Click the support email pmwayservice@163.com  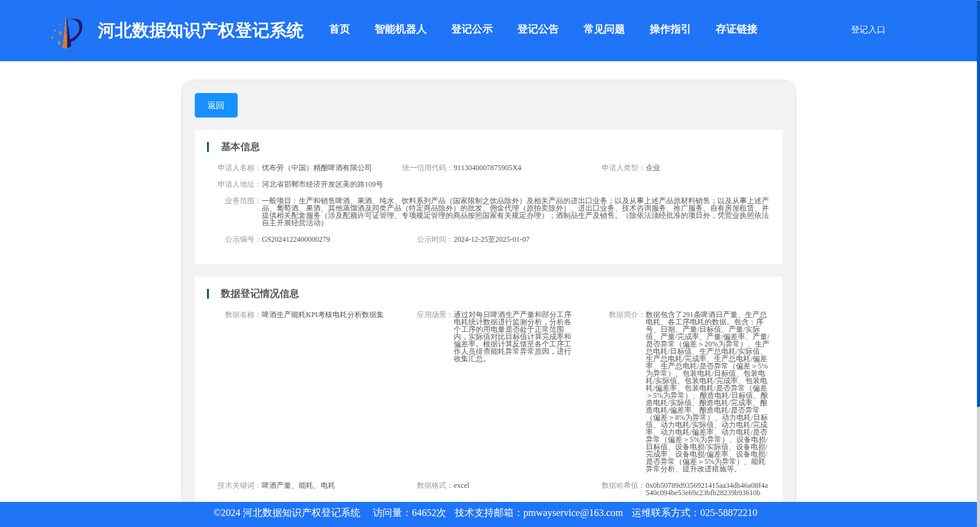[573, 513]
